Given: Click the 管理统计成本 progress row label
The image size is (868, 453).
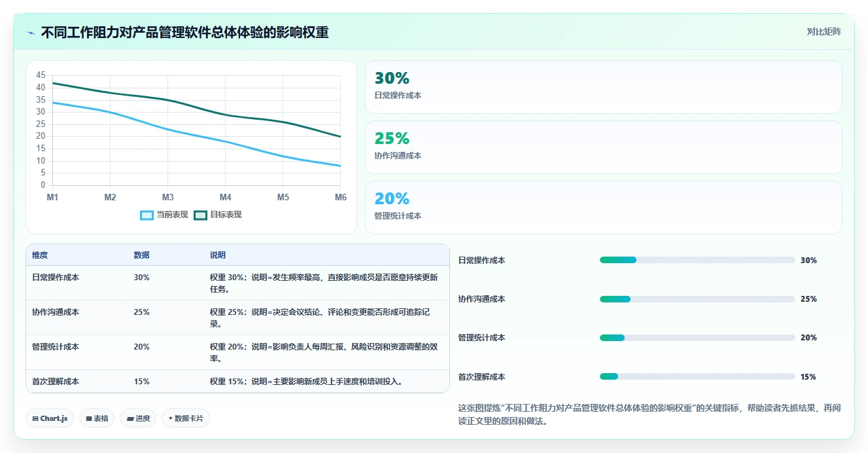Looking at the screenshot, I should pos(481,338).
